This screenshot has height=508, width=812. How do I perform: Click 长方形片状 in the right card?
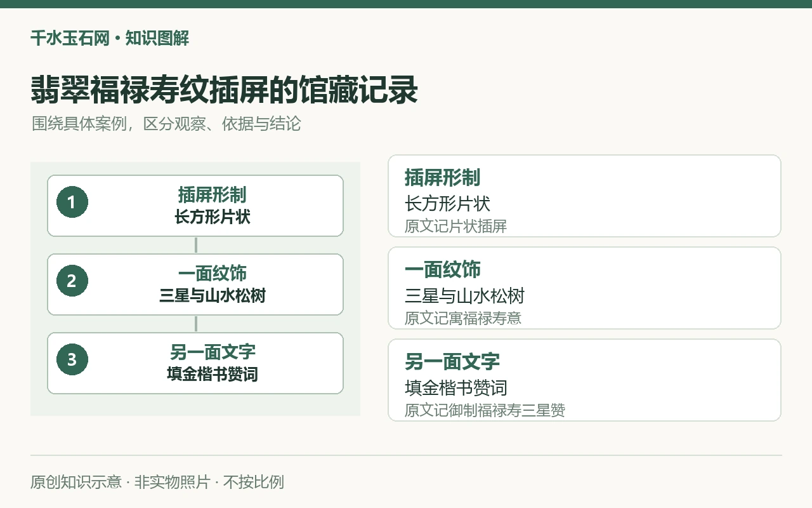pos(448,204)
